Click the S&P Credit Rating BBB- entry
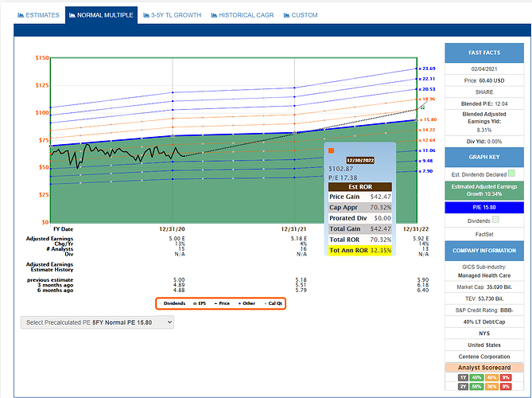 484,310
